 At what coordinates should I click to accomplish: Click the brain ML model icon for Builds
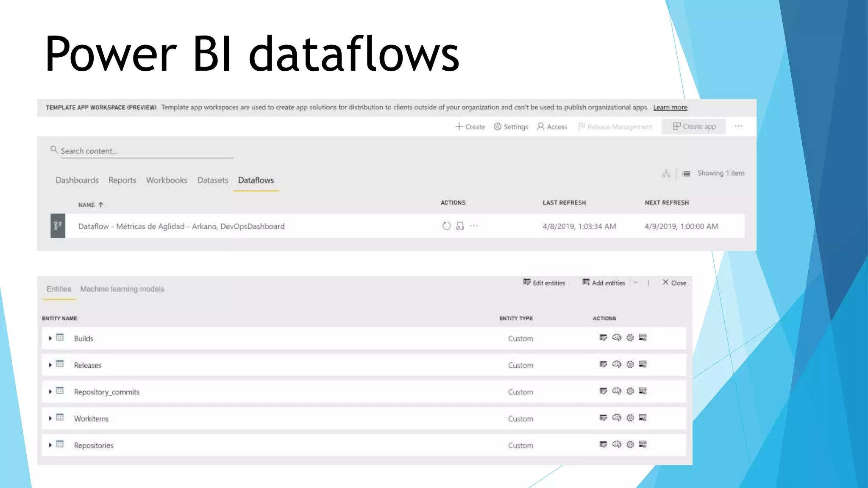617,338
